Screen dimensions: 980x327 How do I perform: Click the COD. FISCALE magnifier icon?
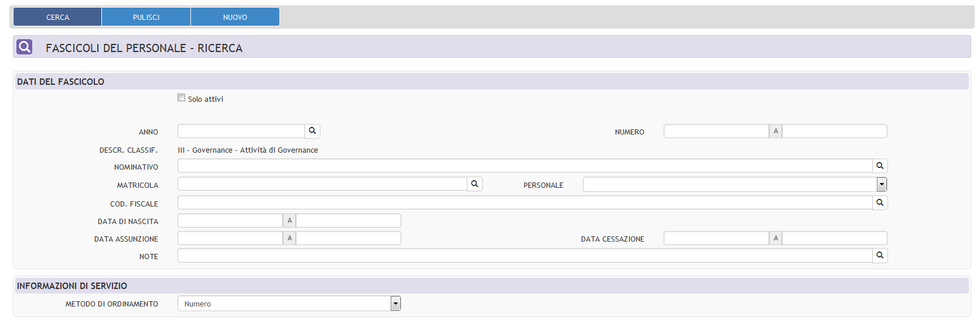879,202
